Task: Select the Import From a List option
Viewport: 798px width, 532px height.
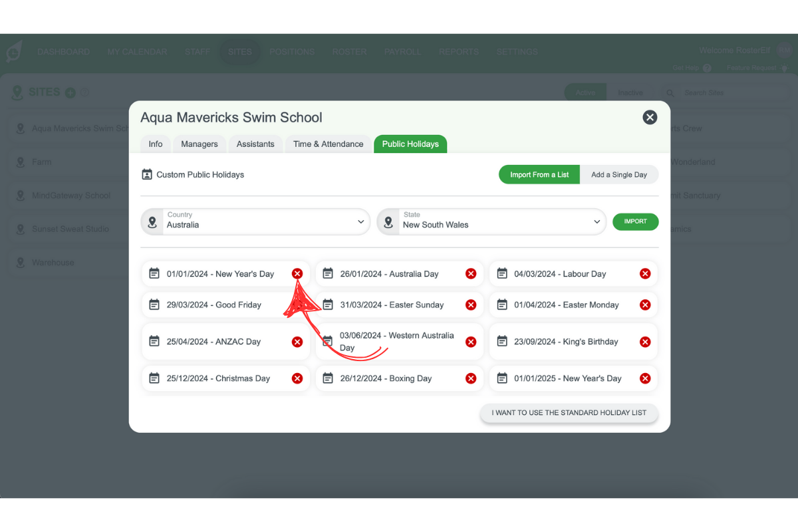Action: pyautogui.click(x=539, y=175)
